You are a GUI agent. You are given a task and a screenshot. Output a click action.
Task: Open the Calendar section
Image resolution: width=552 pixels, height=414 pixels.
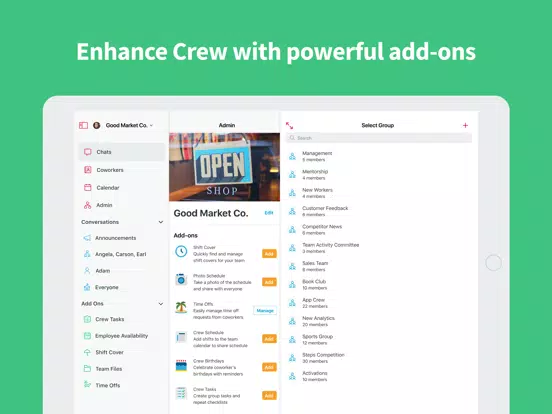[121, 188]
